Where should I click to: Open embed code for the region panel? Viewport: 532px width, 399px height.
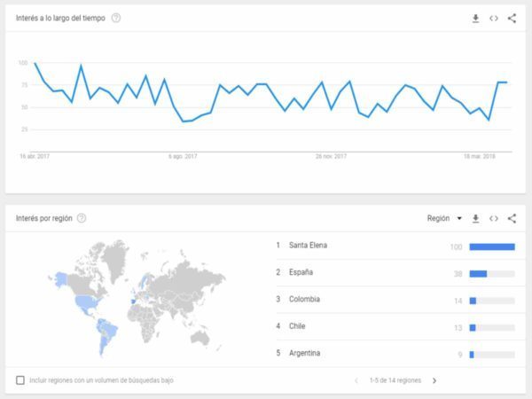click(494, 218)
